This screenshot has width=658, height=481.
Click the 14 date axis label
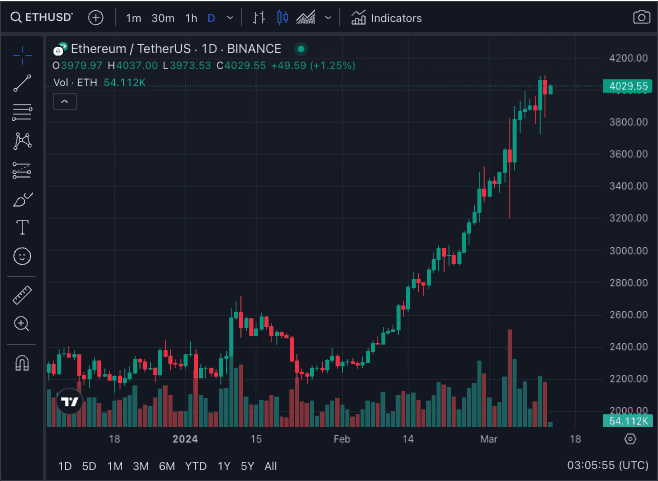[x=408, y=439]
